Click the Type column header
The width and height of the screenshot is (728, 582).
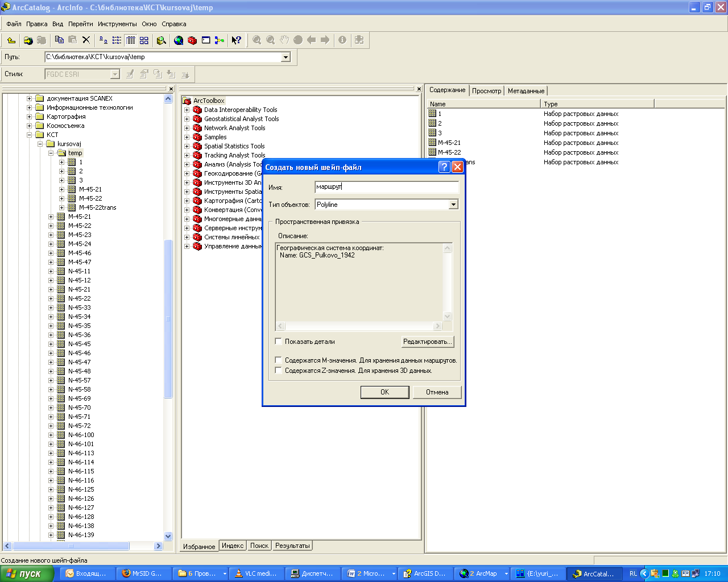click(x=597, y=104)
